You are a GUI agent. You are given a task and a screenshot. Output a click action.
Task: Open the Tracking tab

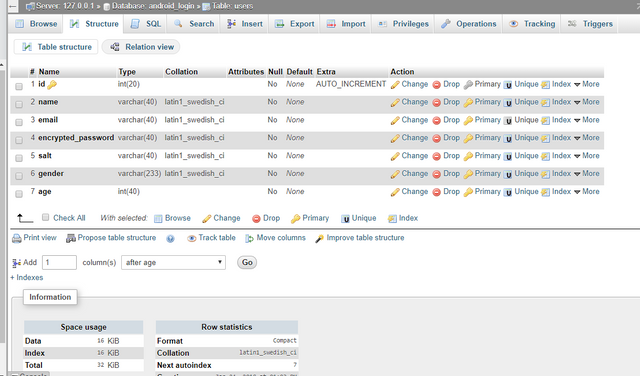coord(532,24)
